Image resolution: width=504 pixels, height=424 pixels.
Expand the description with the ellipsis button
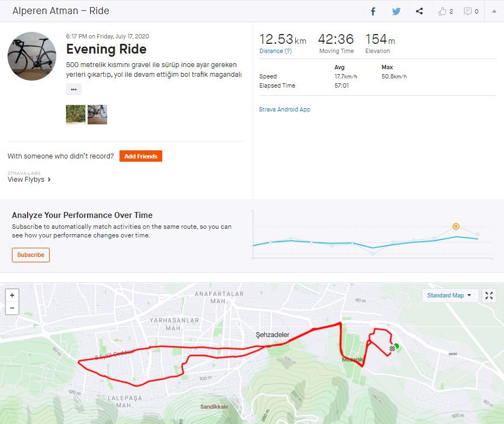click(74, 89)
